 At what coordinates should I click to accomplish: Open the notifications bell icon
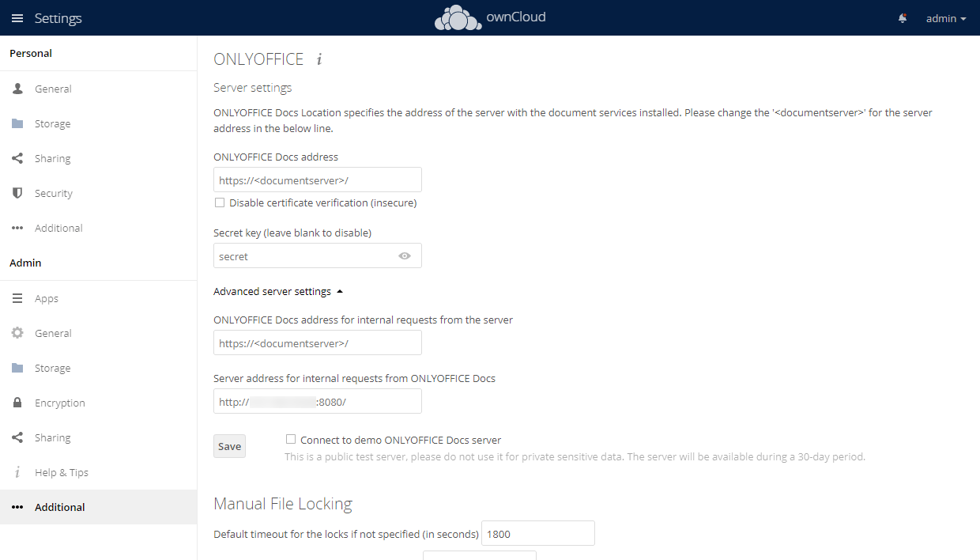coord(903,18)
